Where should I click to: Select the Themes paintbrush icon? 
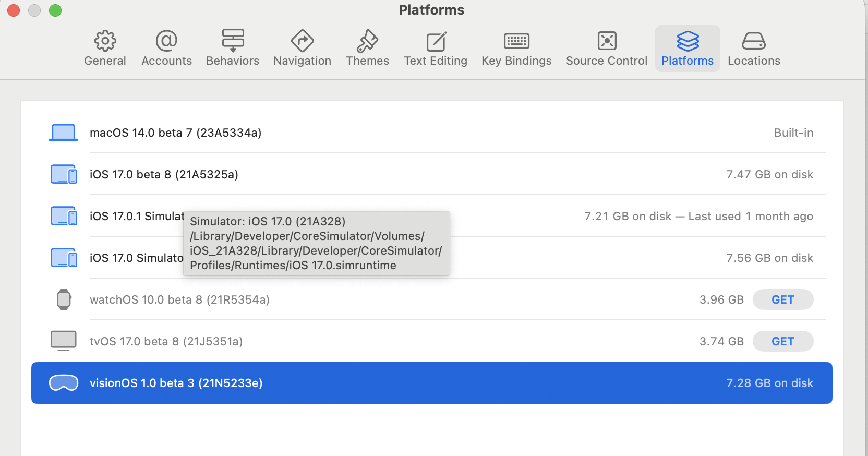(367, 41)
